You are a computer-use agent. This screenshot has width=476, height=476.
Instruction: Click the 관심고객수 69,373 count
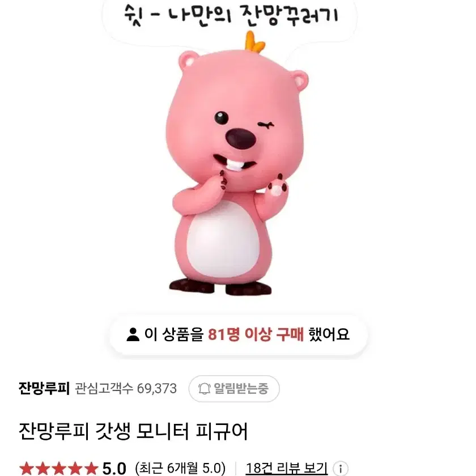(x=126, y=389)
